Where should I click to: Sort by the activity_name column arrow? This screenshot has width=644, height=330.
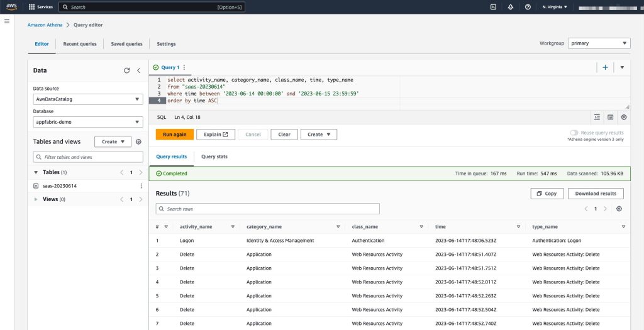pyautogui.click(x=233, y=226)
